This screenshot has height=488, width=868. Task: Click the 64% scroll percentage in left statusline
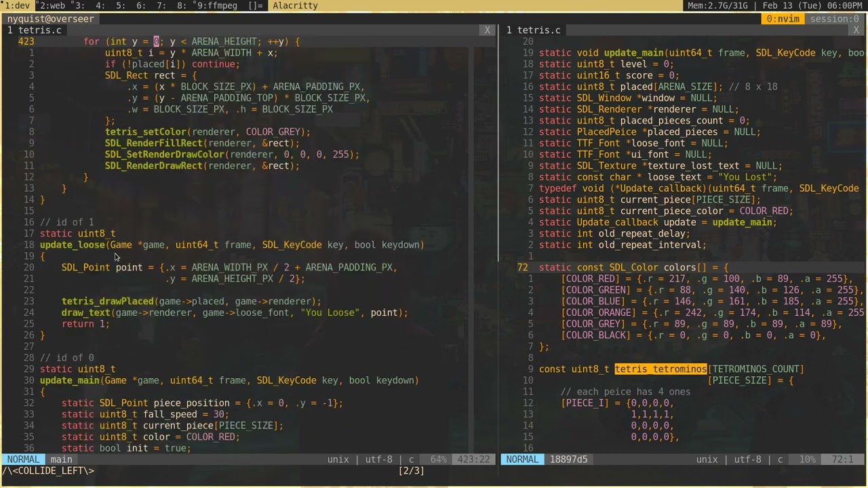[438, 460]
